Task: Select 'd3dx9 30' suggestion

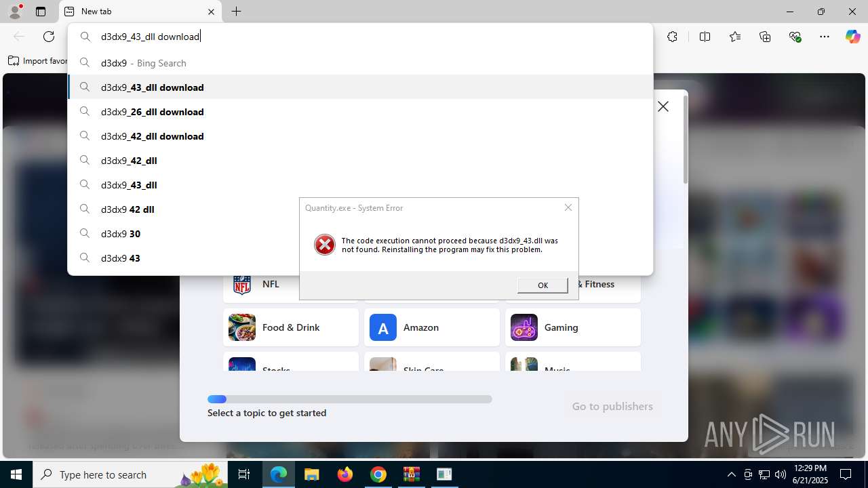Action: point(184,234)
